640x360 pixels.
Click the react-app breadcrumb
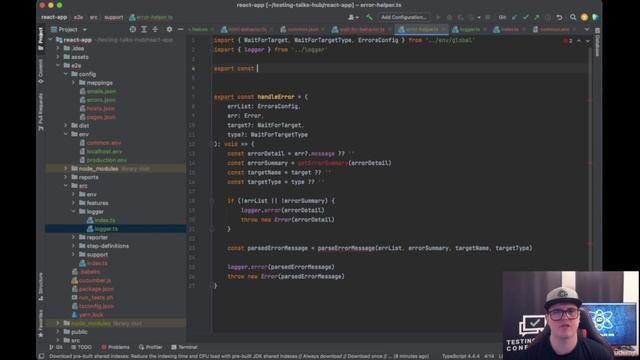54,17
